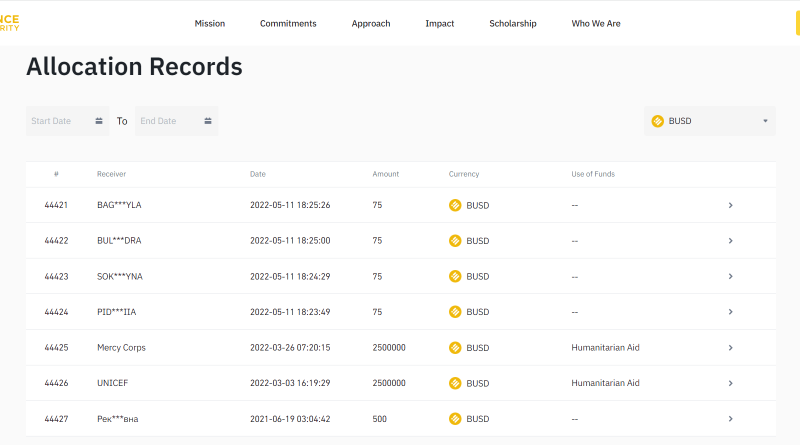Click the Binance Charity logo
The image size is (800, 445).
coord(9,23)
